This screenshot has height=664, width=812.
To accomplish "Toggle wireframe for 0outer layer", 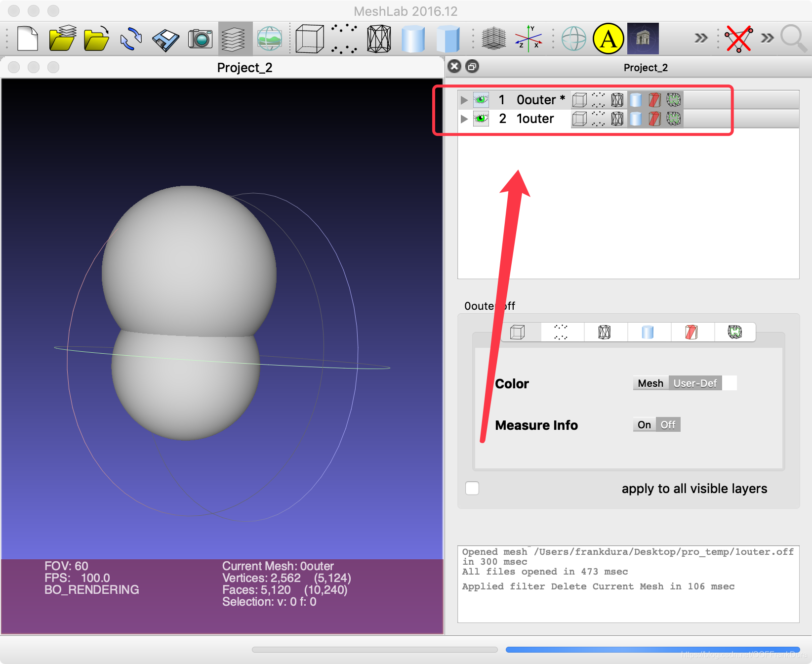I will pos(617,100).
